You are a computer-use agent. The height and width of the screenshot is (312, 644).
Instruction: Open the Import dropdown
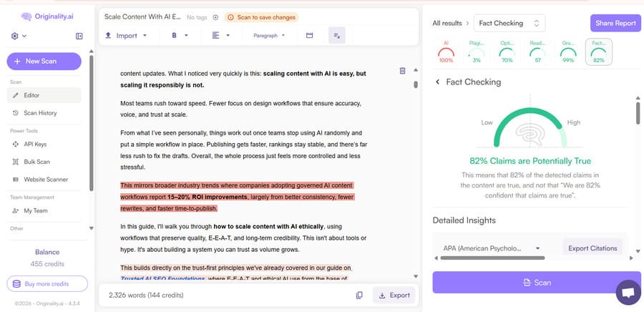[126, 36]
